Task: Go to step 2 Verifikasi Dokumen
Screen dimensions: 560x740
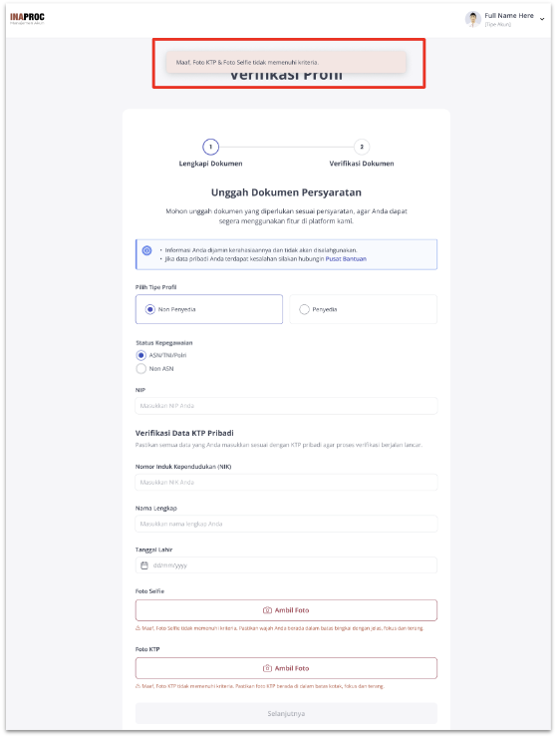Action: [362, 147]
